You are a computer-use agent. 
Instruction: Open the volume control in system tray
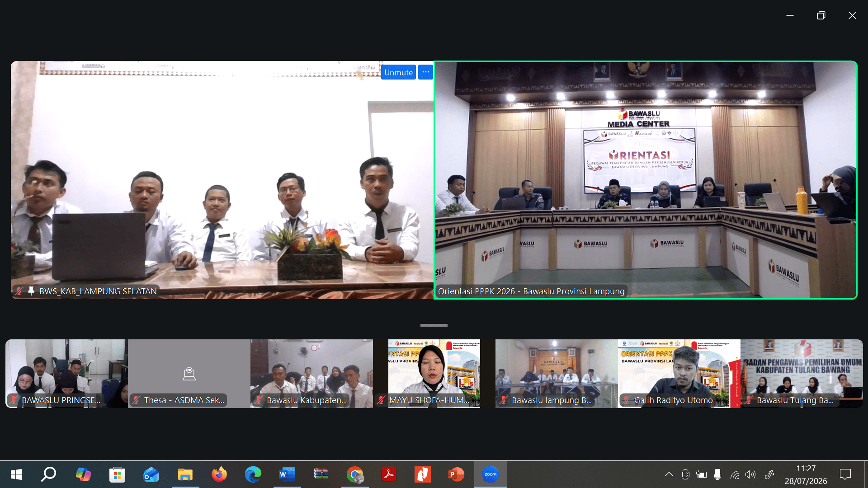(x=750, y=474)
